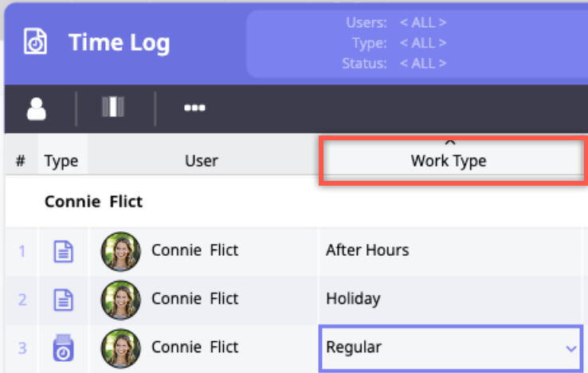Click the timer type icon in row 3

coord(62,347)
